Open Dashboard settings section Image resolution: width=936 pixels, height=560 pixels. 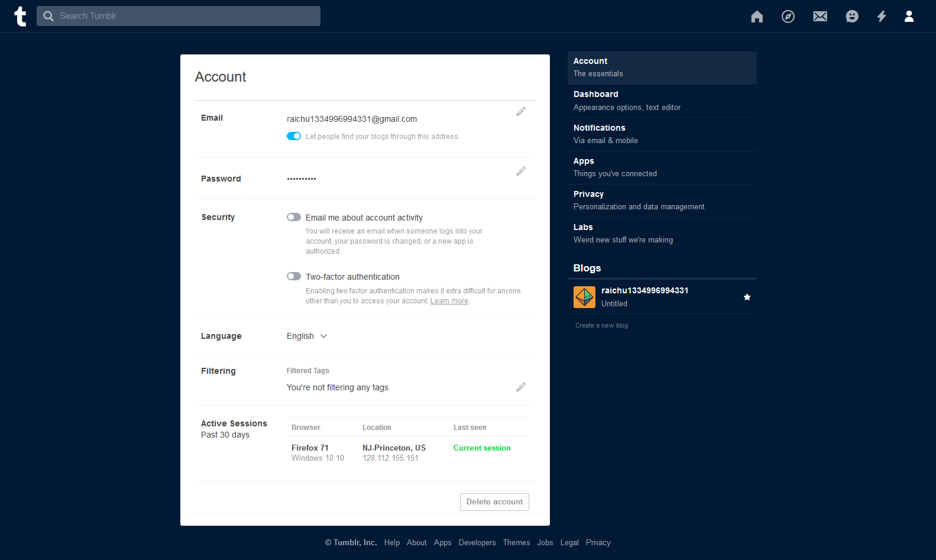[662, 101]
